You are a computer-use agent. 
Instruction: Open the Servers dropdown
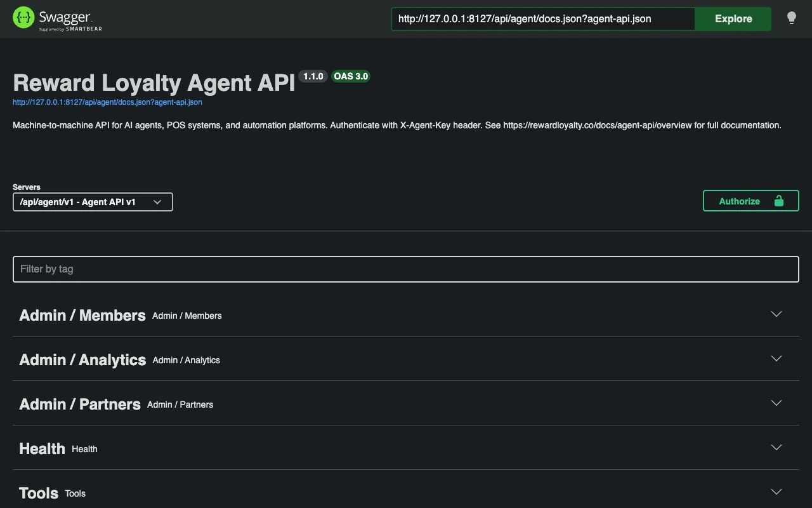pyautogui.click(x=93, y=202)
